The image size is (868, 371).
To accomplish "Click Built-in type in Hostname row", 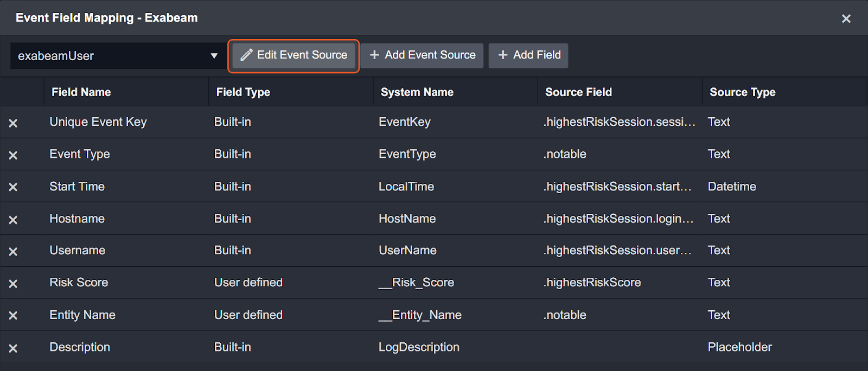I will point(233,219).
